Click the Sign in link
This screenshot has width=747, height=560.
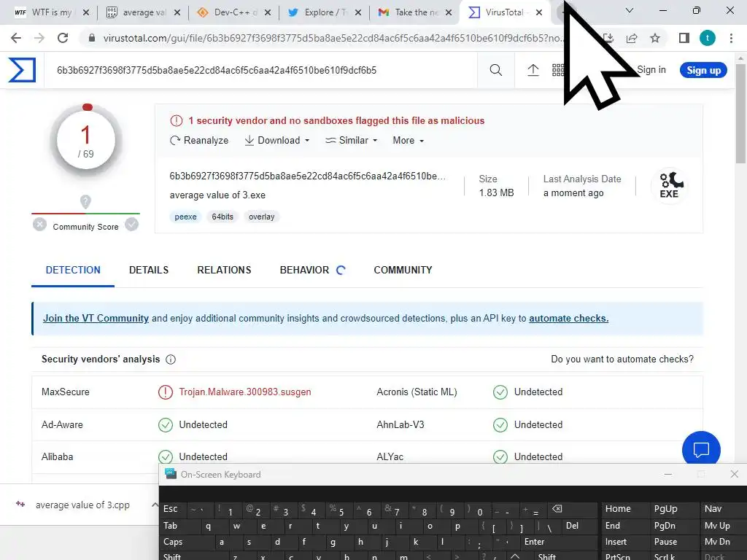click(651, 70)
